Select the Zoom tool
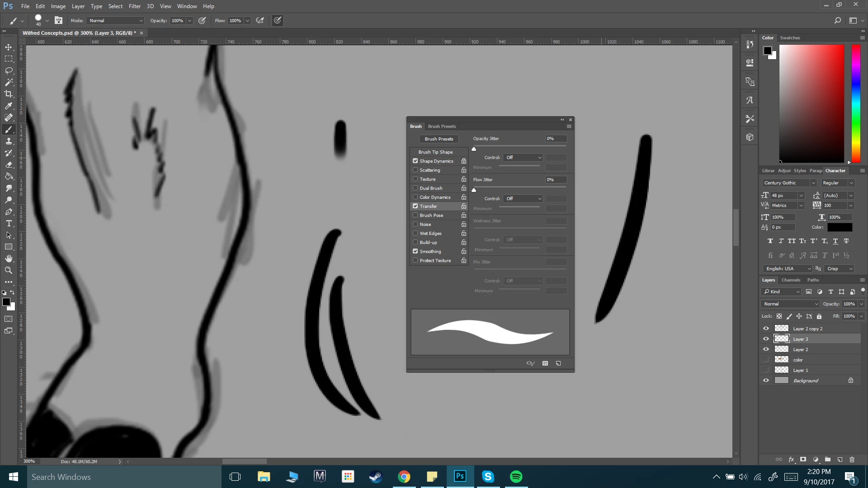The height and width of the screenshot is (488, 868). [9, 270]
